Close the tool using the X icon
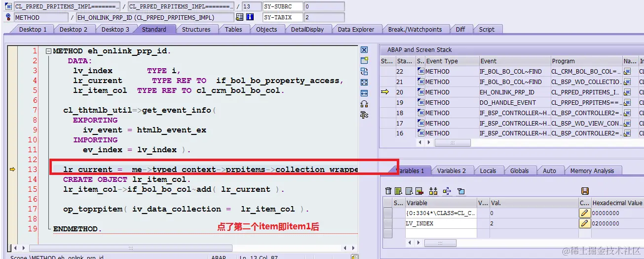Screen dimensions: 644x259 point(364,50)
